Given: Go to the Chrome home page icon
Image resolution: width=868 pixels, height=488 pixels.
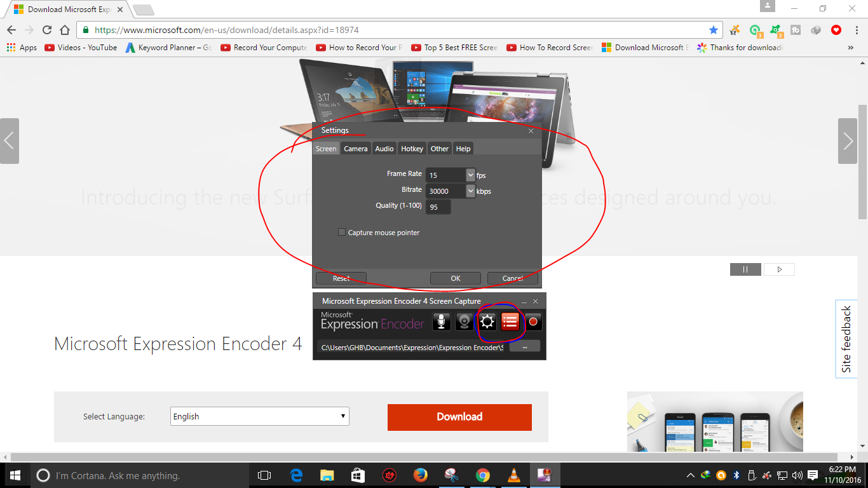Looking at the screenshot, I should (65, 30).
